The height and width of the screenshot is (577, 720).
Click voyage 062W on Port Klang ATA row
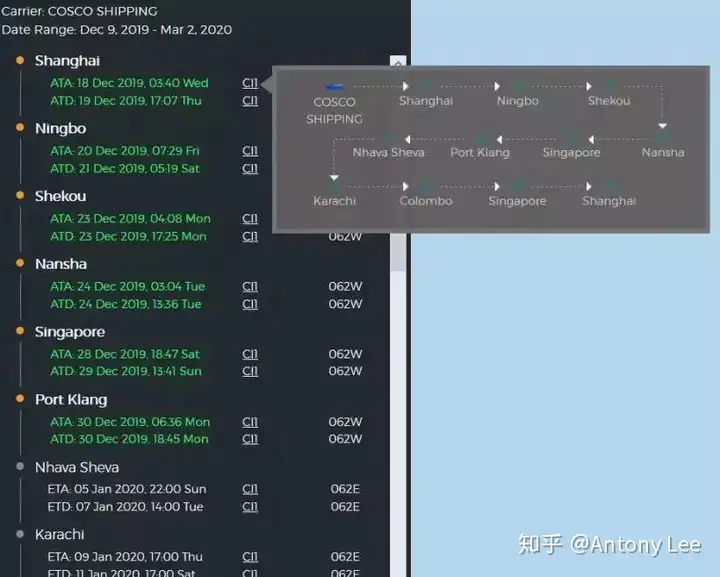(345, 422)
